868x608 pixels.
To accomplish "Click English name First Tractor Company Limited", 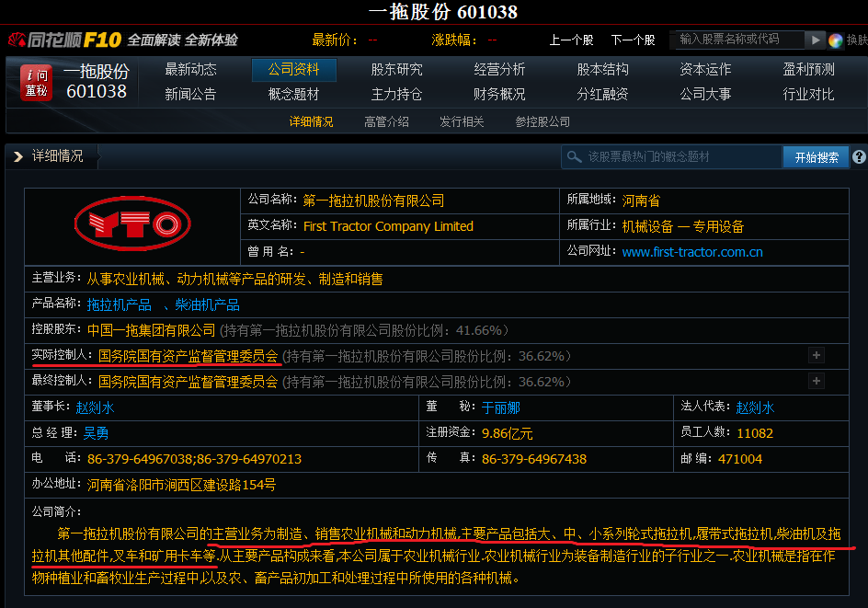I will click(x=388, y=226).
